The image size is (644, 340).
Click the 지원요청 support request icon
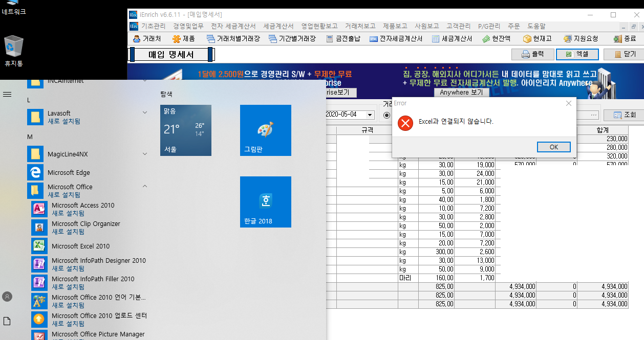tap(581, 38)
